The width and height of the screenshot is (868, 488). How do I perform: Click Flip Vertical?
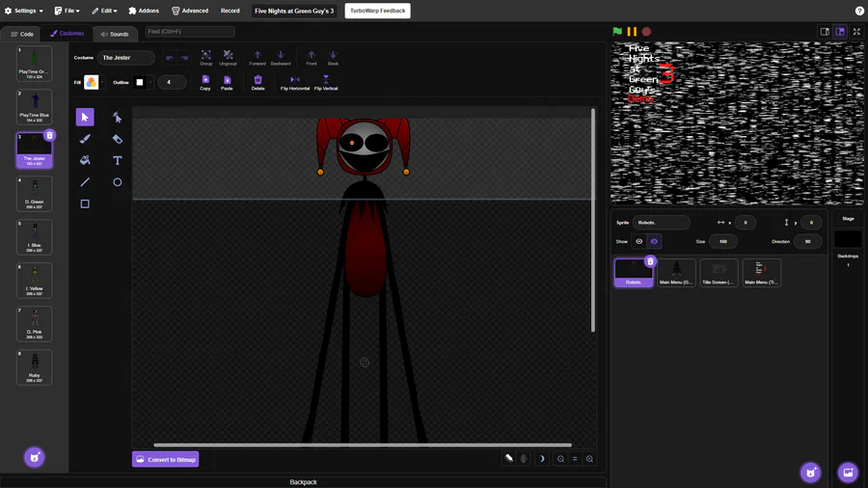coord(326,82)
